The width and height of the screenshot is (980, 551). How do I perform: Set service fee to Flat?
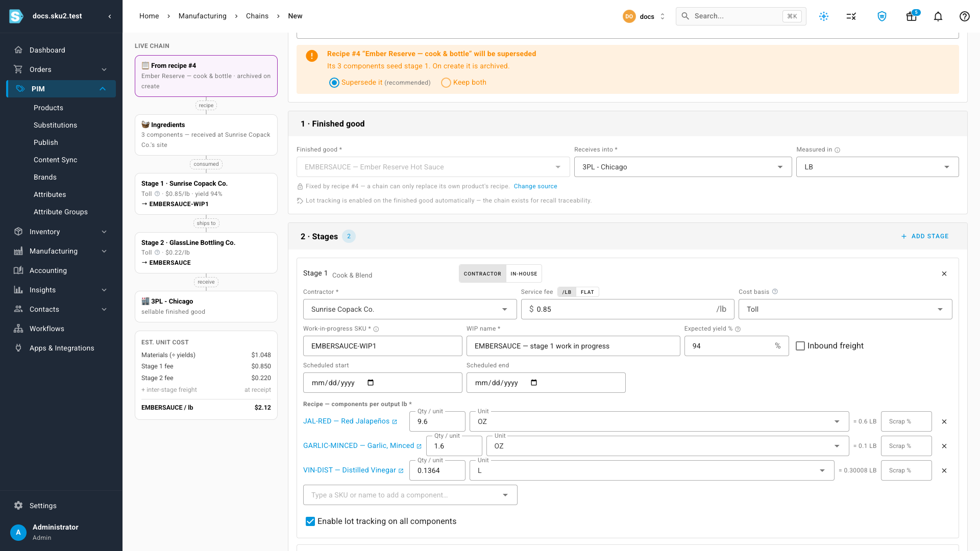click(587, 292)
